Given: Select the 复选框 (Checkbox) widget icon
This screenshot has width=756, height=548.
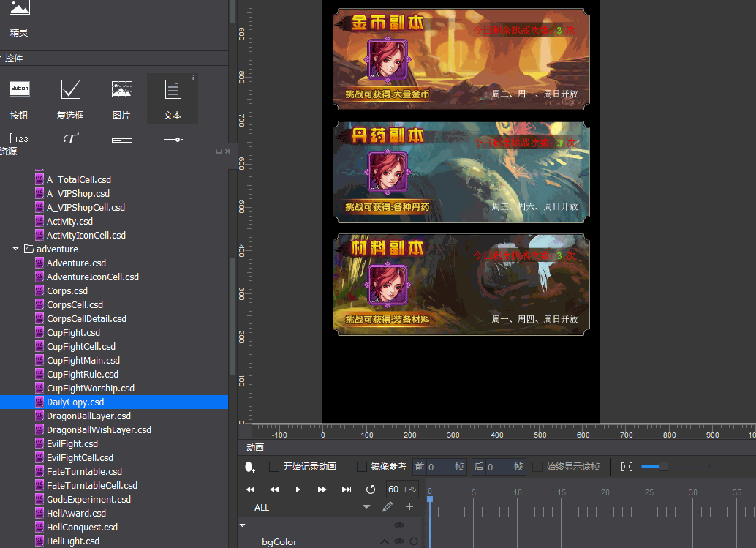Looking at the screenshot, I should coord(70,89).
